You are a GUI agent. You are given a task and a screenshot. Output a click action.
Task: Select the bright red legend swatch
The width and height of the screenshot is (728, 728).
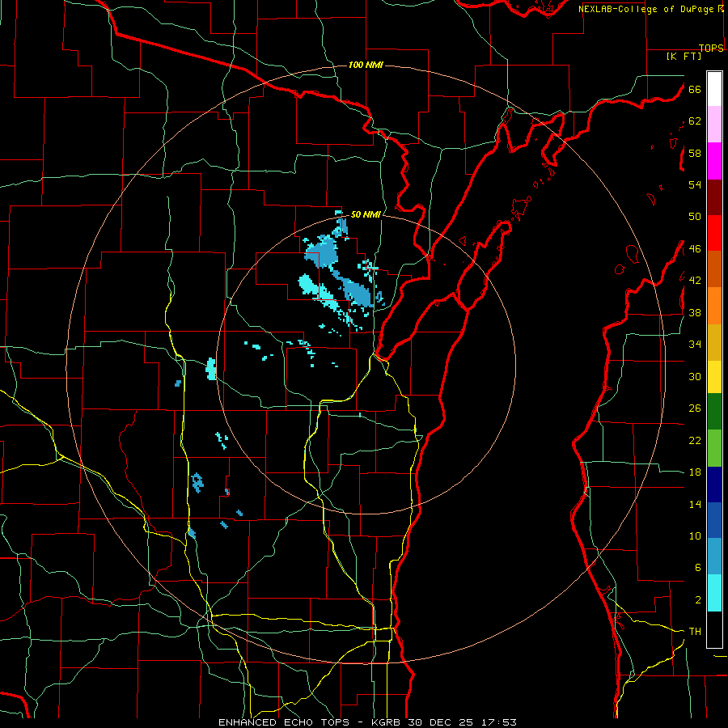pyautogui.click(x=714, y=233)
